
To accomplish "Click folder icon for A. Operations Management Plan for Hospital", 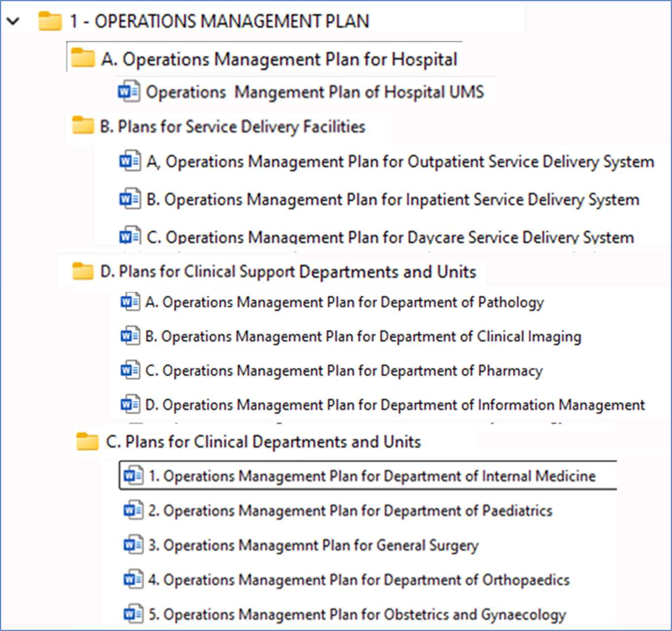I will coord(82,58).
